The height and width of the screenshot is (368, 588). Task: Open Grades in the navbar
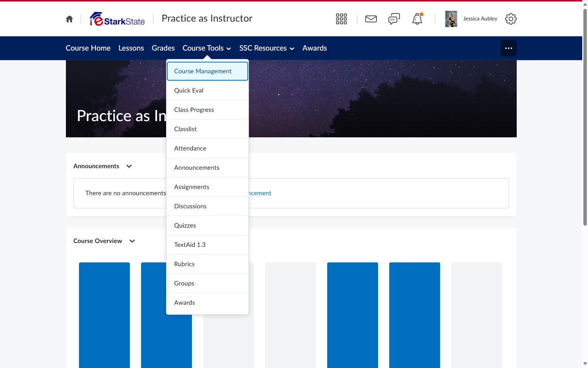coord(163,48)
